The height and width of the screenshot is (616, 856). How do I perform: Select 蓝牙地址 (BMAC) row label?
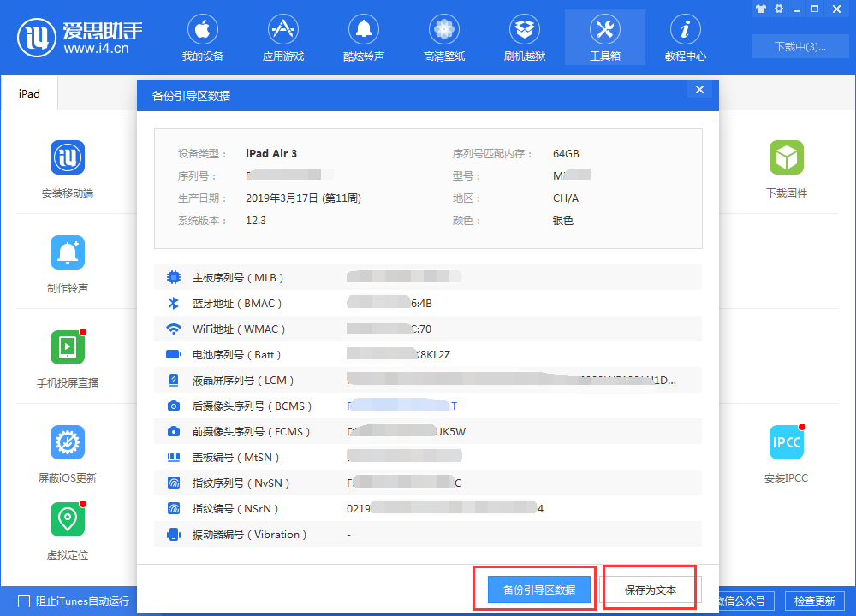tap(237, 304)
